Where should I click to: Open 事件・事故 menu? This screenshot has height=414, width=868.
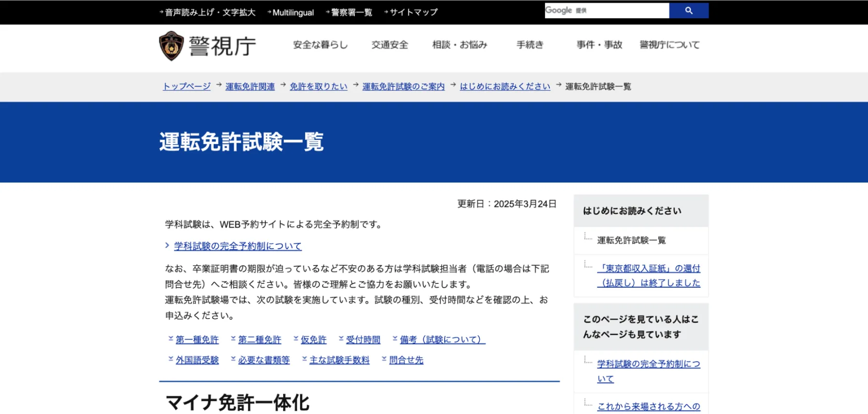tap(599, 45)
